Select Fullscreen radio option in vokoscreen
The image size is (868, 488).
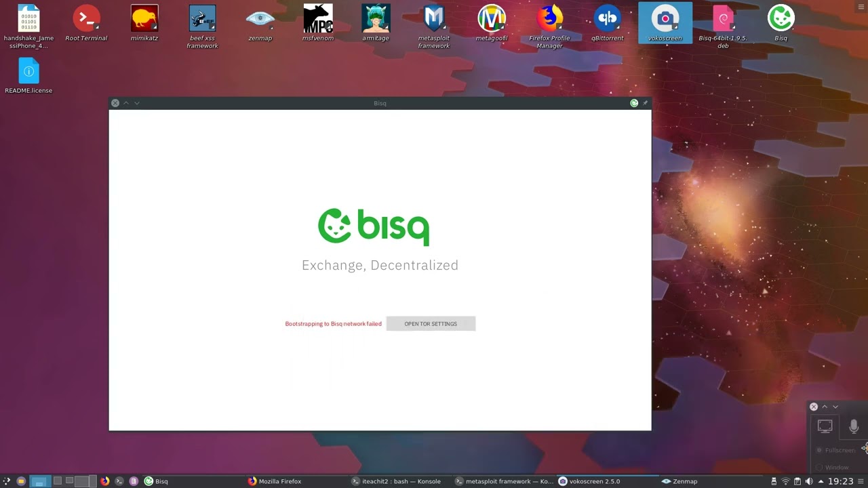pos(835,450)
